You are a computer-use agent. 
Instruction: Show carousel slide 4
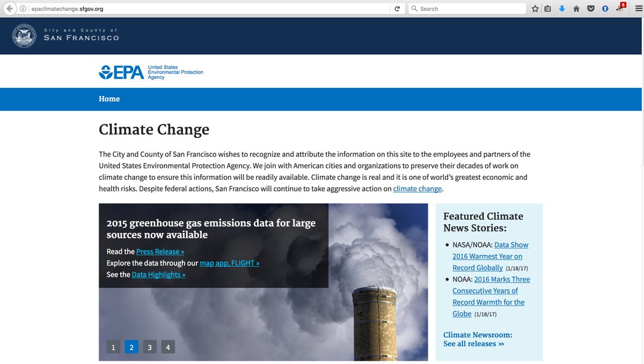click(168, 347)
